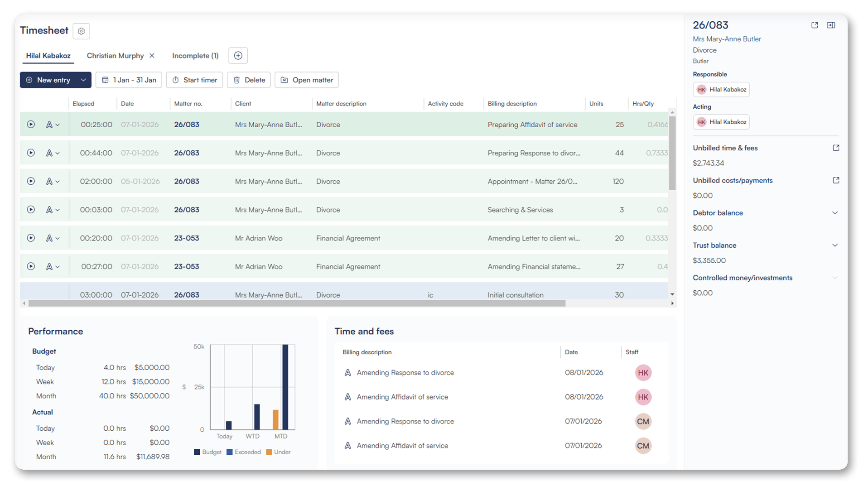Click HK staff avatar for 08/01/2026 Amending Response

point(643,373)
